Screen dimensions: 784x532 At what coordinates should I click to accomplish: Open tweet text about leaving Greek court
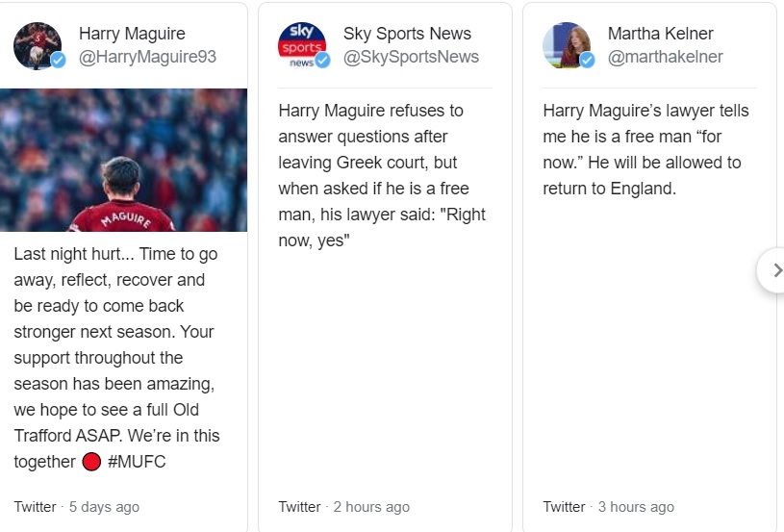point(384,175)
